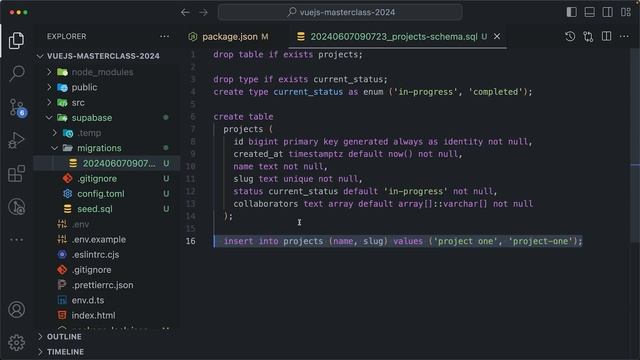The width and height of the screenshot is (640, 360).
Task: Place cursor in line 16 insert statement
Action: click(x=403, y=241)
